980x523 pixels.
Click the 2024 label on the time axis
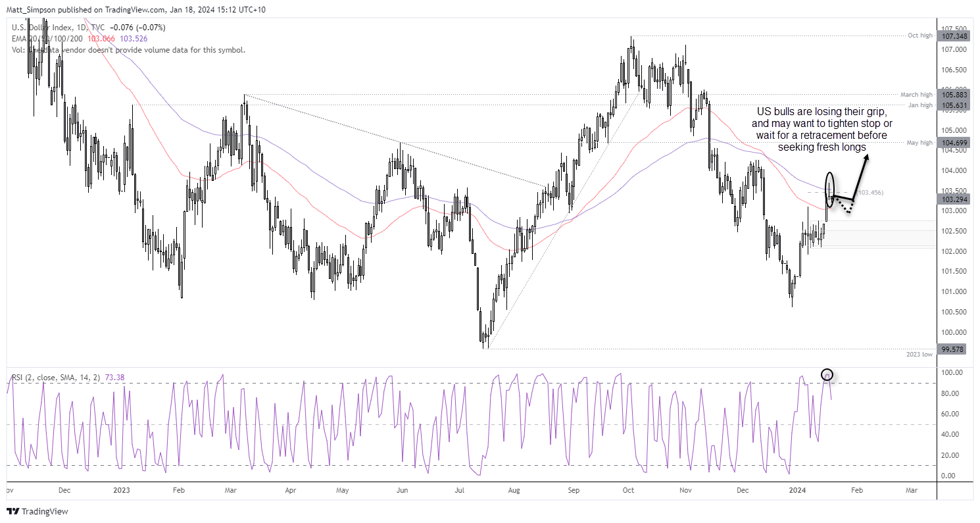pyautogui.click(x=797, y=491)
